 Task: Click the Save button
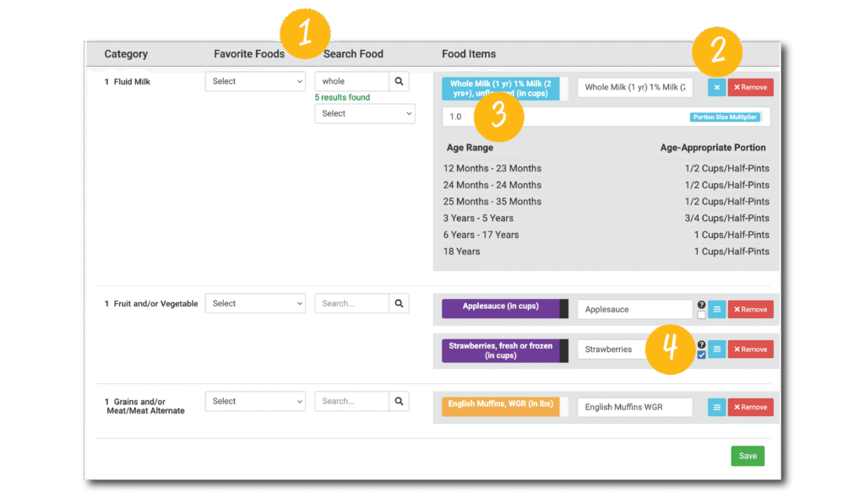[x=748, y=456]
